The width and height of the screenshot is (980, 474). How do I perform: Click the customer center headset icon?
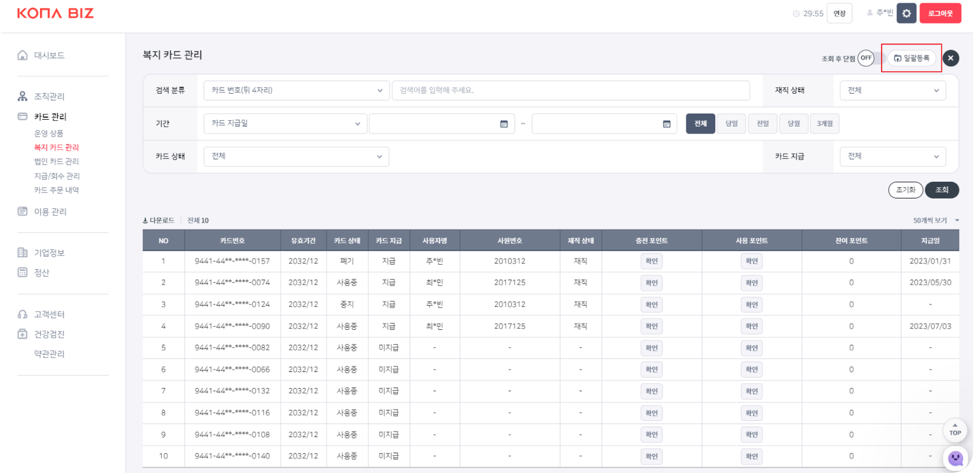(22, 314)
